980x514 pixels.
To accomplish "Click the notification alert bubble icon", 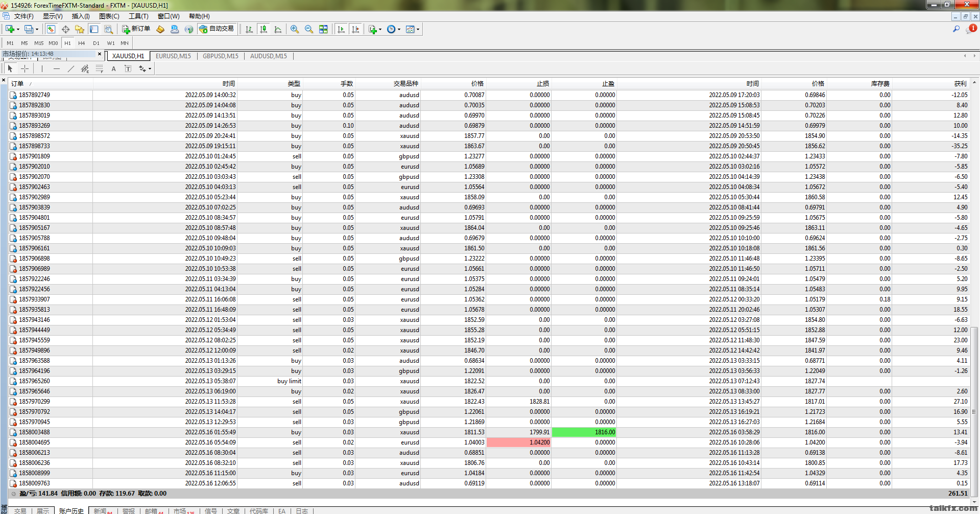I will [970, 29].
